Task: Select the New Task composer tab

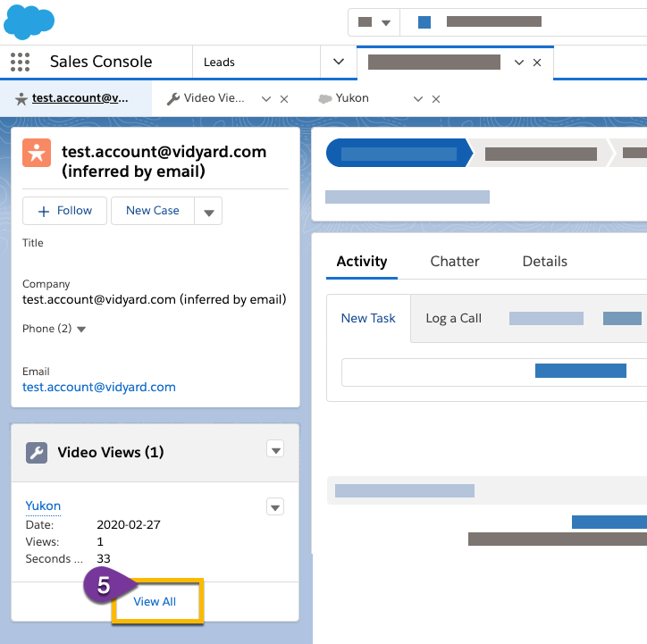Action: coord(368,318)
